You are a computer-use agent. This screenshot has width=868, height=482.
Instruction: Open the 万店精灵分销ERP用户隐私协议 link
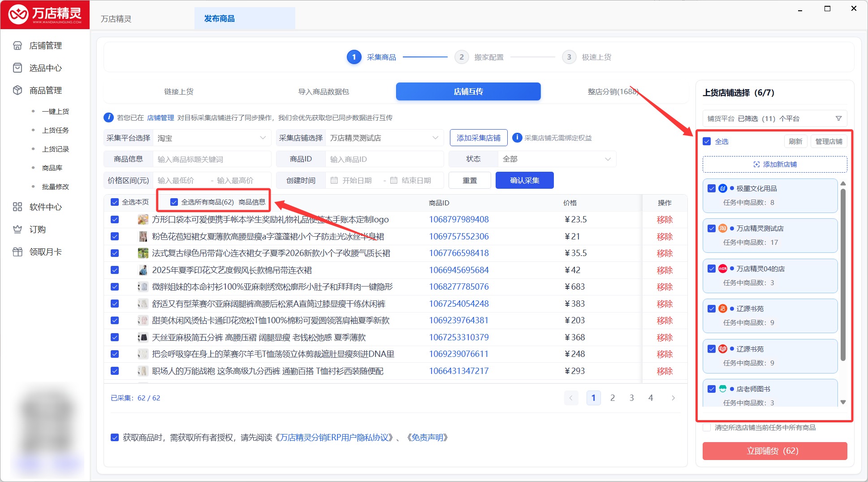click(334, 437)
